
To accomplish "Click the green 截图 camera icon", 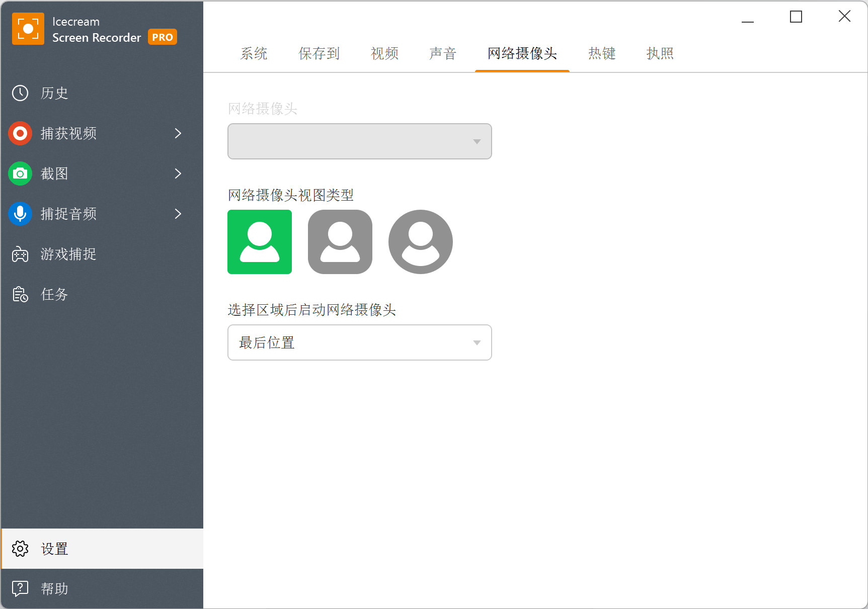I will [x=20, y=173].
